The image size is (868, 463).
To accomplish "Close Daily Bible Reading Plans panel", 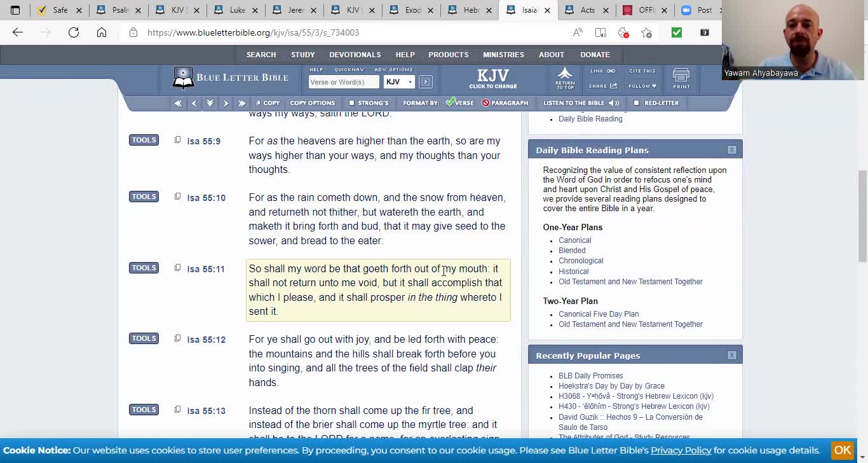I will tap(732, 150).
